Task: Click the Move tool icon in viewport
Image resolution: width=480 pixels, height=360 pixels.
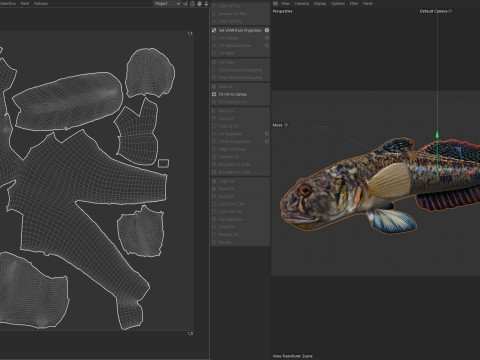Action: pyautogui.click(x=286, y=125)
